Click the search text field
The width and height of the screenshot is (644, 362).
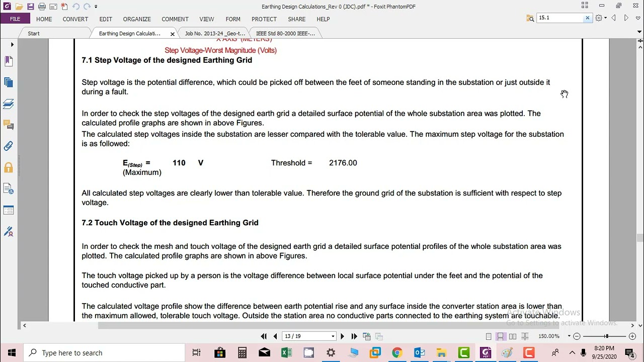[x=559, y=18]
